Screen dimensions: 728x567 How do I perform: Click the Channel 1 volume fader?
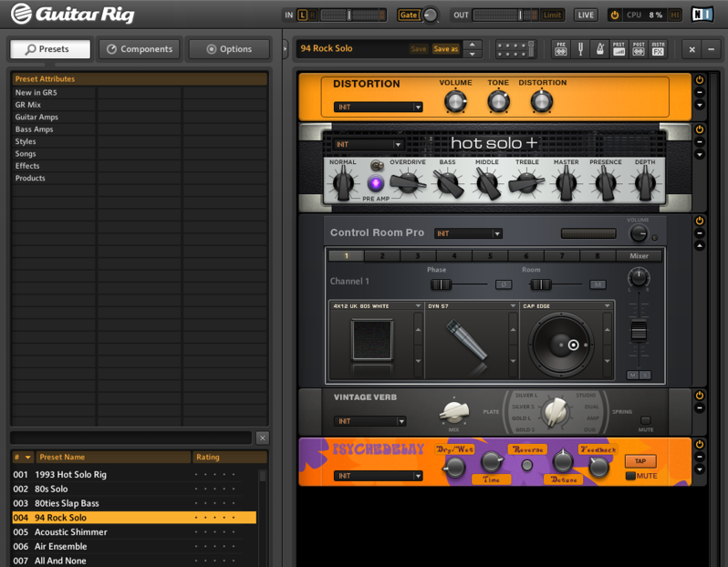coord(639,330)
